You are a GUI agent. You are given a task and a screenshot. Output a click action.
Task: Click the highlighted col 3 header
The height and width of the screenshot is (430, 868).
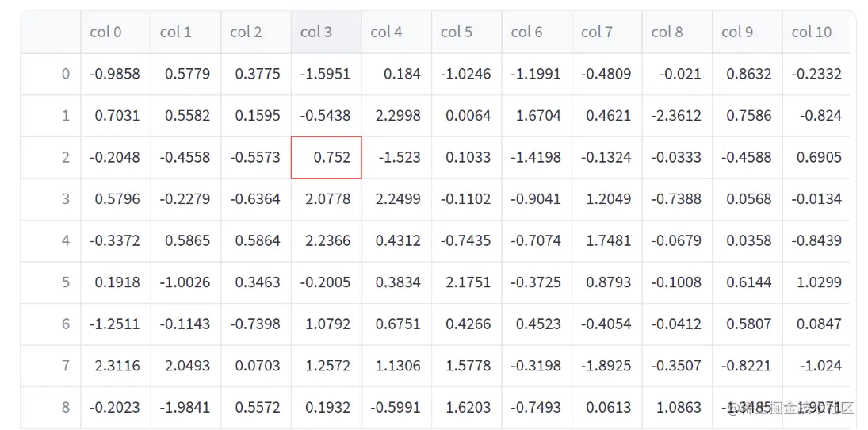(x=327, y=33)
